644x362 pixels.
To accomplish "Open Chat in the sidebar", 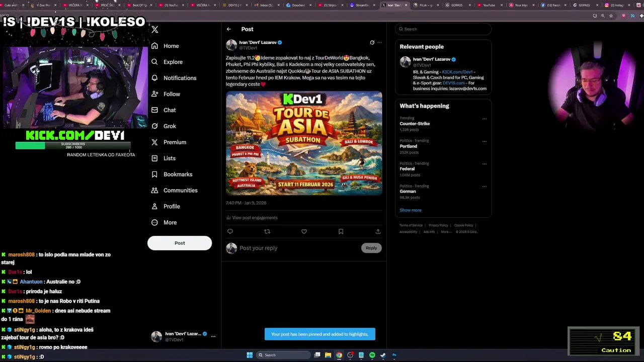I will coord(164,110).
